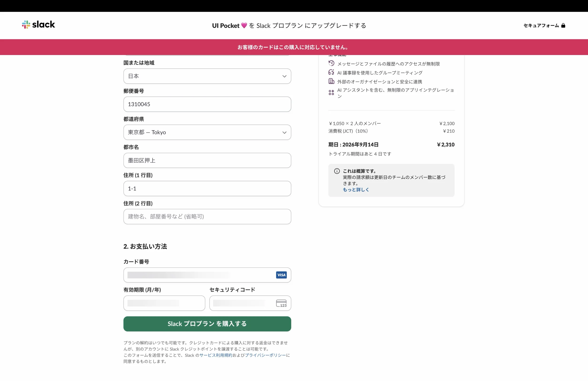Viewport: 588px width, 381px height.
Task: Click the カード番号 input field
Action: (x=207, y=275)
